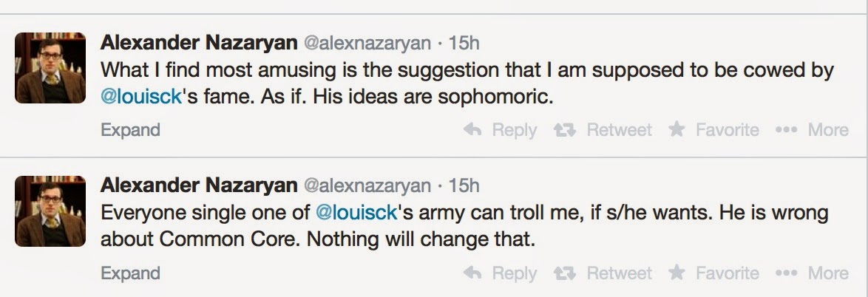Open Alexander Nazaryan's name on the second tweet
The height and width of the screenshot is (297, 868).
[198, 185]
